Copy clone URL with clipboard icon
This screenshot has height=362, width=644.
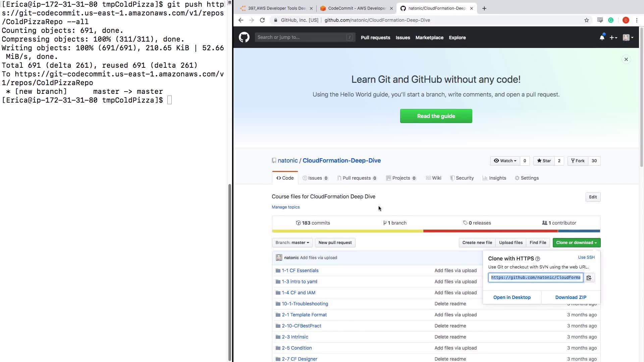pos(589,278)
